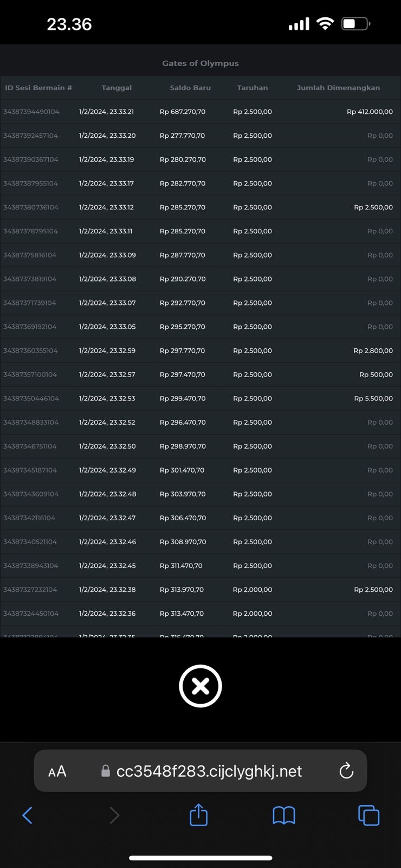Open session 34387327232104 row
The height and width of the screenshot is (868, 401).
click(x=30, y=589)
